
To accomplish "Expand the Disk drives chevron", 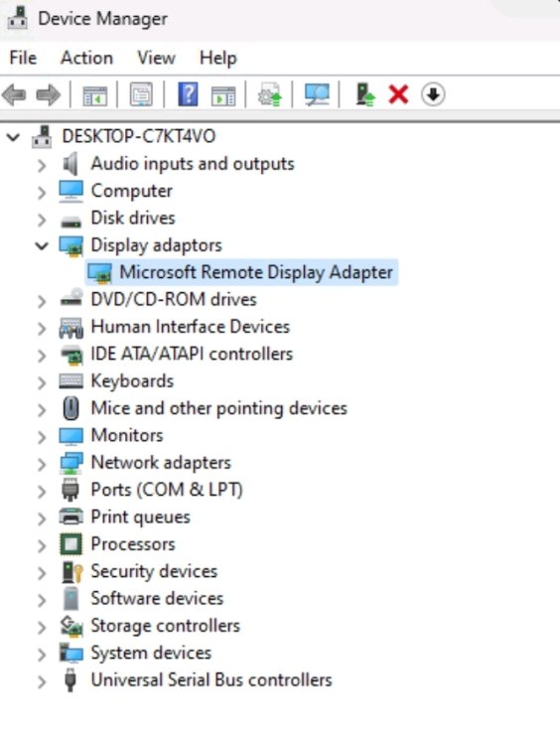I will 42,220.
